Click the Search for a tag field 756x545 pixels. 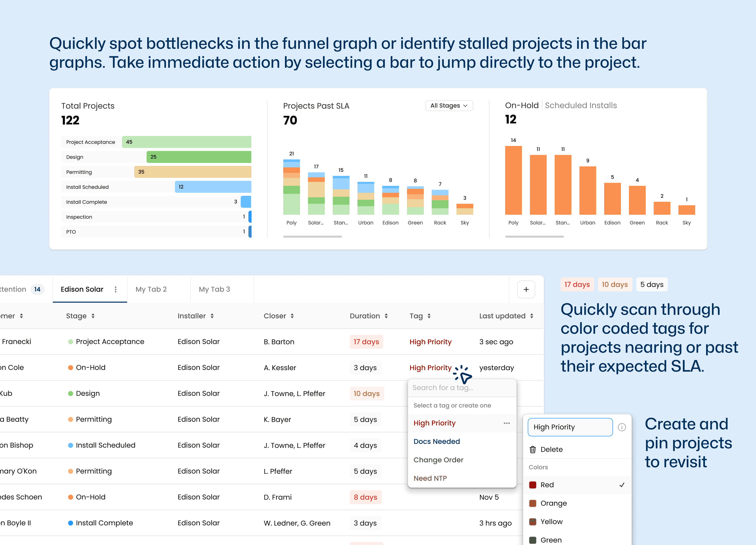click(462, 388)
